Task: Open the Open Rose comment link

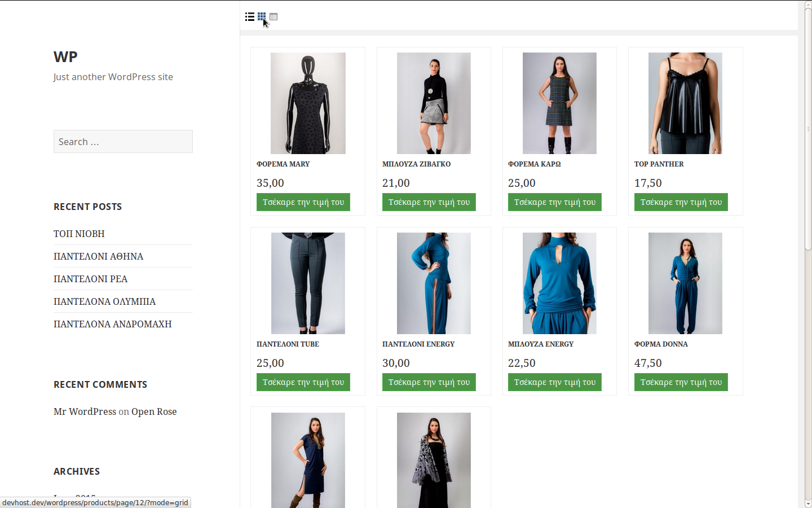Action: pos(154,411)
